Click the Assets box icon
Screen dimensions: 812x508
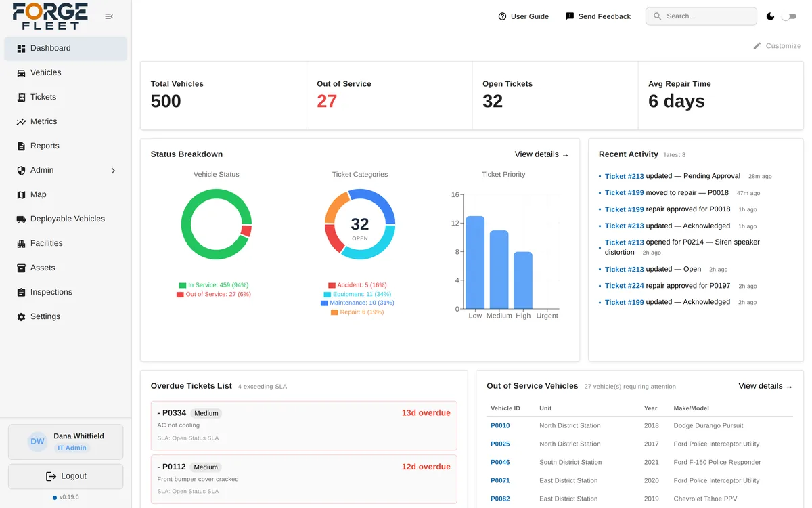[21, 268]
